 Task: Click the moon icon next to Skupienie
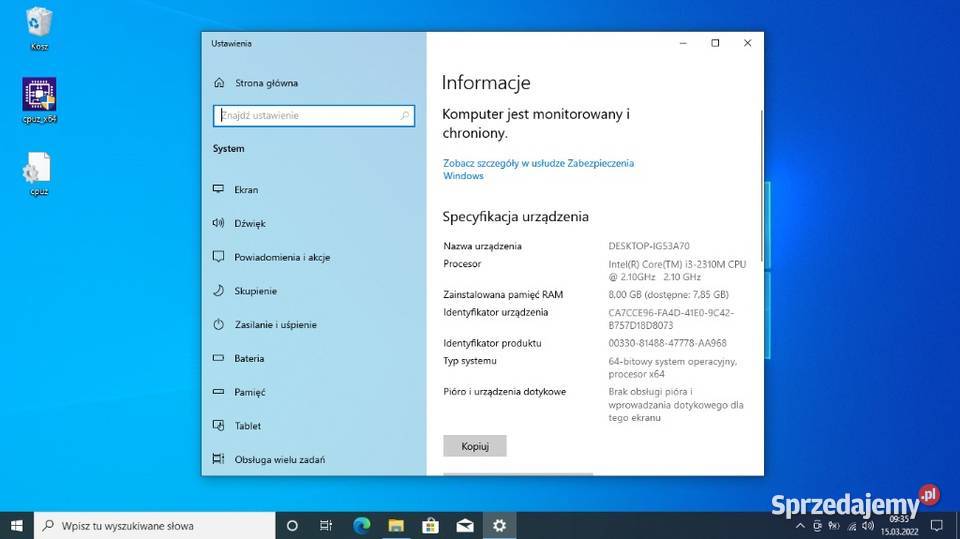(218, 290)
